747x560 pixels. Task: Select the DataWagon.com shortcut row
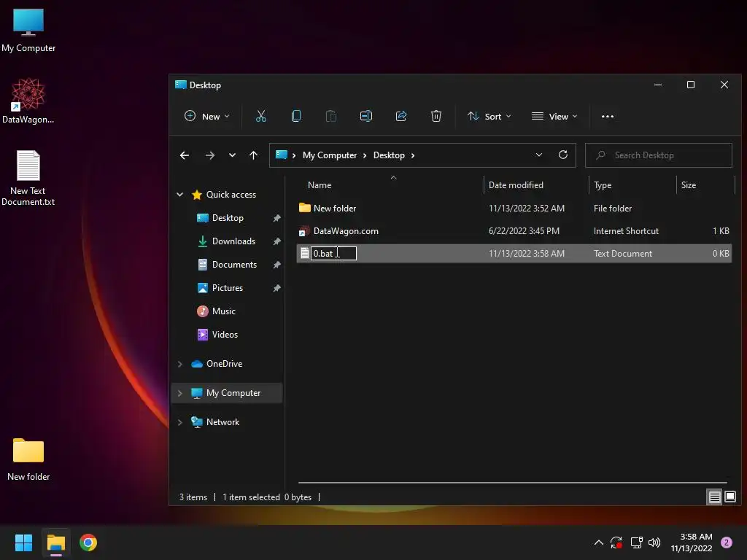coord(514,231)
